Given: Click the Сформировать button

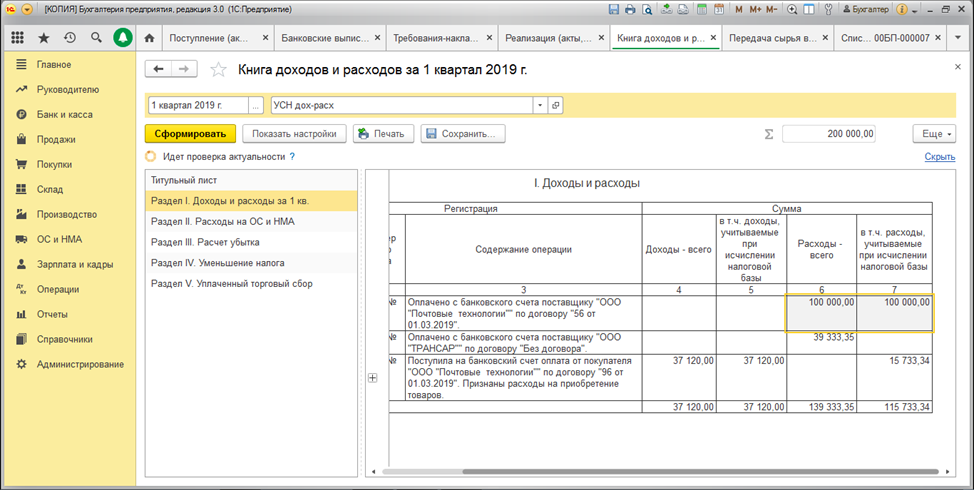Looking at the screenshot, I should click(x=191, y=134).
